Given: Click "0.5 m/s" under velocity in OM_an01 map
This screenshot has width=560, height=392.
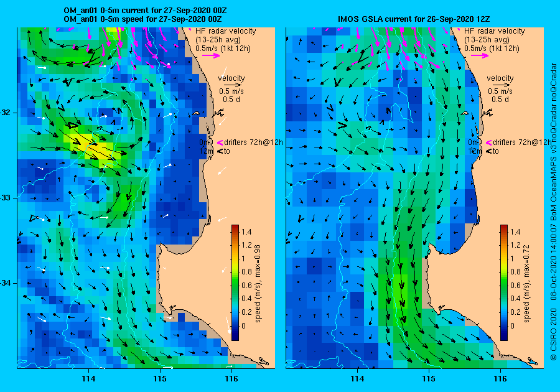Looking at the screenshot, I should pyautogui.click(x=231, y=91).
